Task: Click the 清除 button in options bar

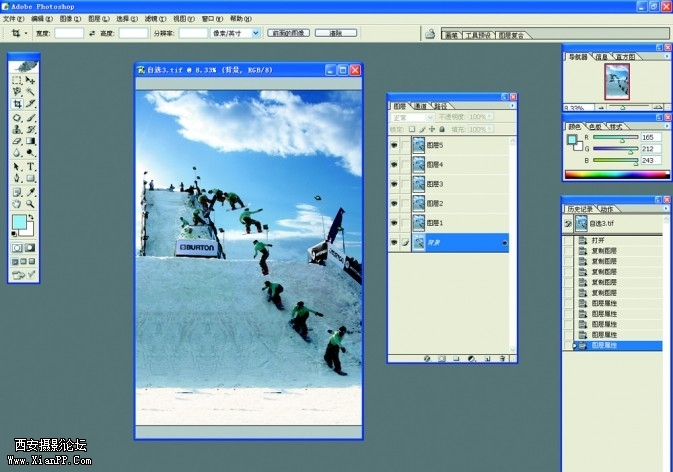Action: [335, 33]
